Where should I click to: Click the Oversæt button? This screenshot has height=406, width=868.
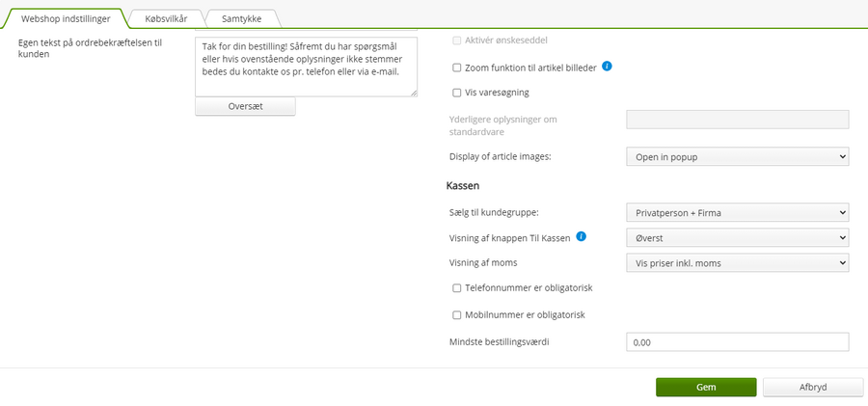(245, 106)
